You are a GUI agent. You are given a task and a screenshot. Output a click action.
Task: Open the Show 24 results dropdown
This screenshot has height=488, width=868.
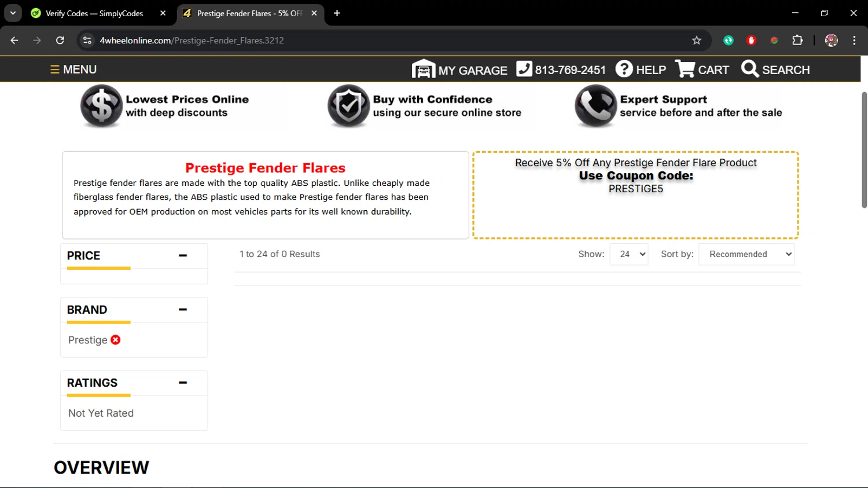(629, 254)
